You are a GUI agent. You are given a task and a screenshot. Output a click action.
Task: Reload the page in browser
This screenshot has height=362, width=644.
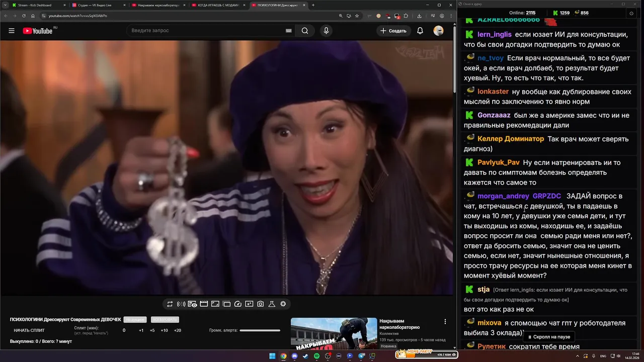(24, 16)
